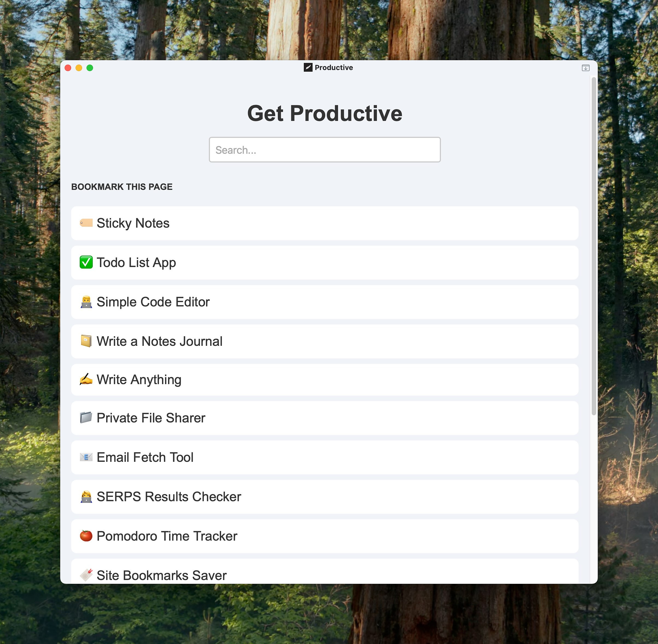This screenshot has width=658, height=644.
Task: Click the Get Productive heading link
Action: pos(325,113)
